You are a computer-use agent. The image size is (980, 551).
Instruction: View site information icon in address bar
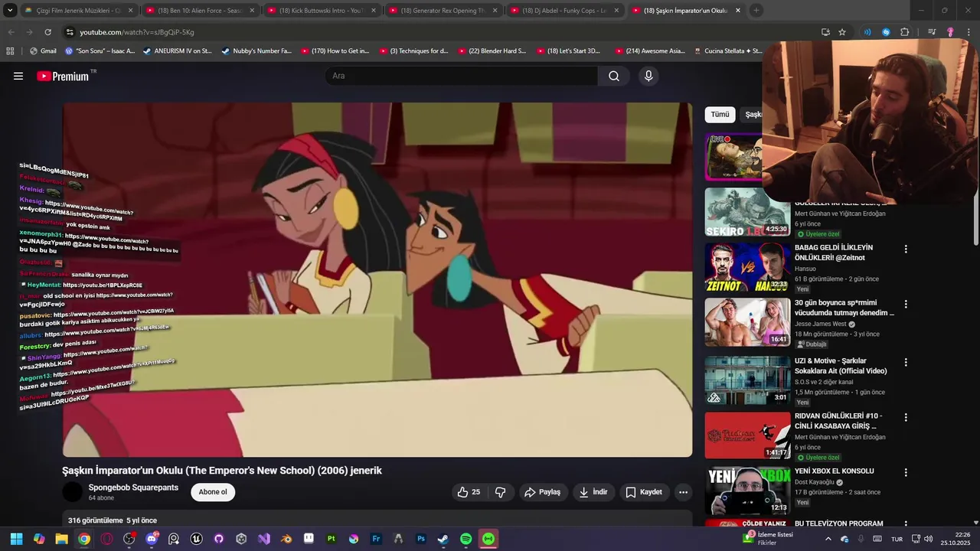tap(70, 32)
